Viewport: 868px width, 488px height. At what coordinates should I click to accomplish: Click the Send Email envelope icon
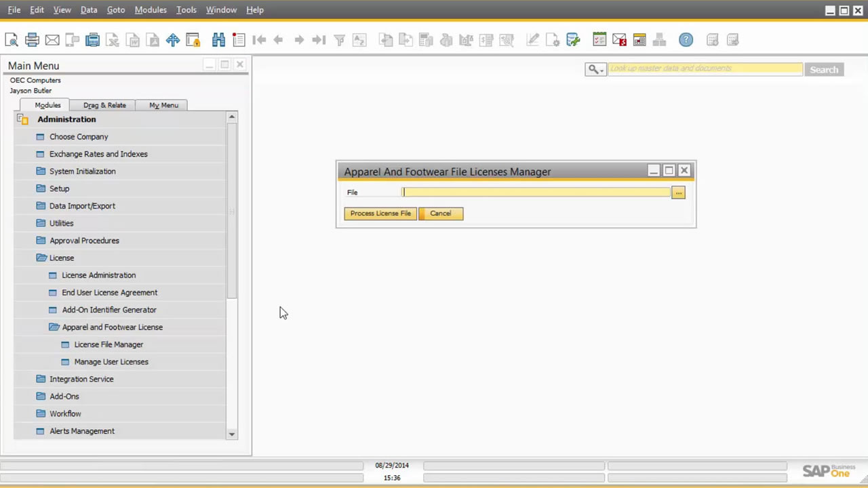pyautogui.click(x=52, y=40)
